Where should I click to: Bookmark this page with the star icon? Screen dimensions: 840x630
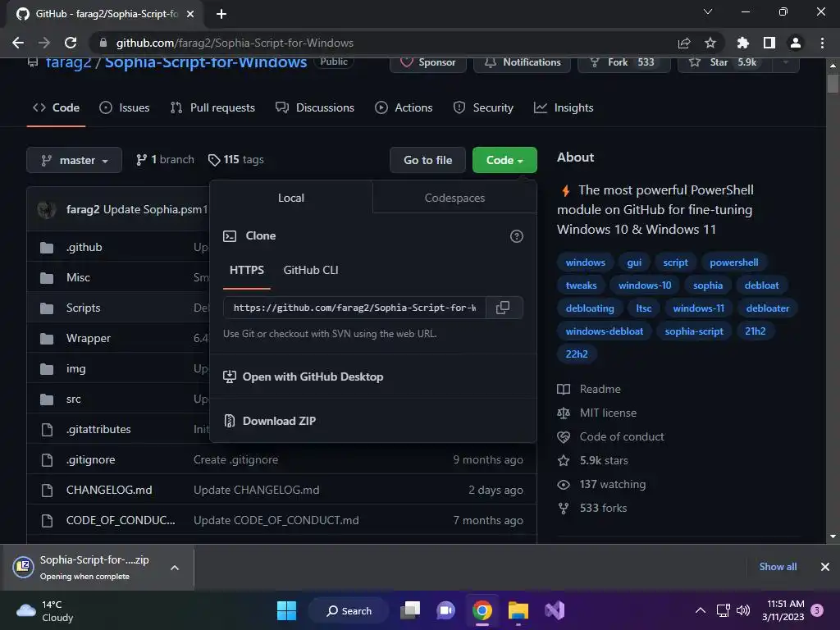click(x=710, y=43)
